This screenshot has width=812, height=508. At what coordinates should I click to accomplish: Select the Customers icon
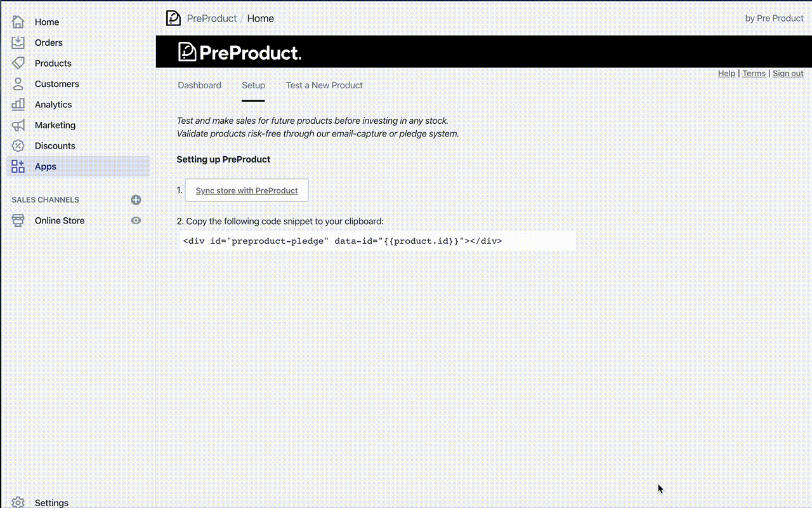click(18, 83)
